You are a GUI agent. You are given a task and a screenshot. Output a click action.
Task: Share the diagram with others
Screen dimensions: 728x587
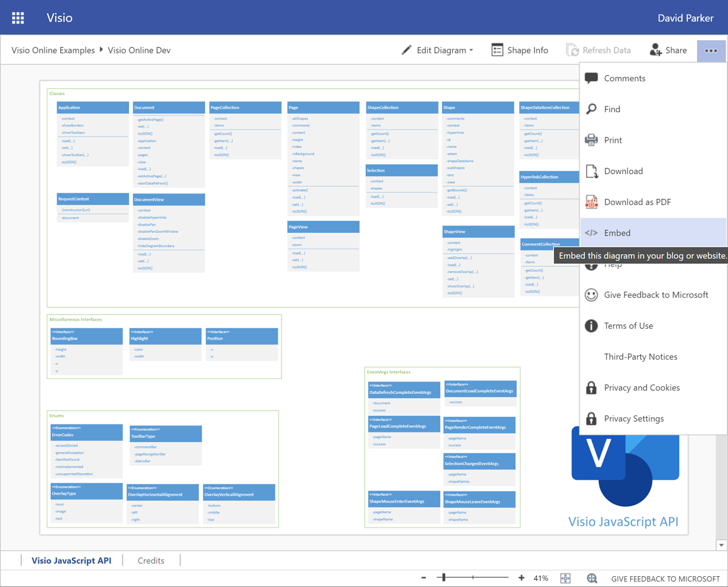pyautogui.click(x=669, y=50)
